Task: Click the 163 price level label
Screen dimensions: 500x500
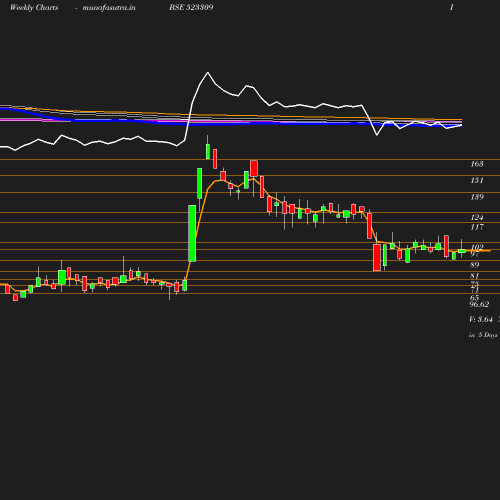Action: point(477,164)
